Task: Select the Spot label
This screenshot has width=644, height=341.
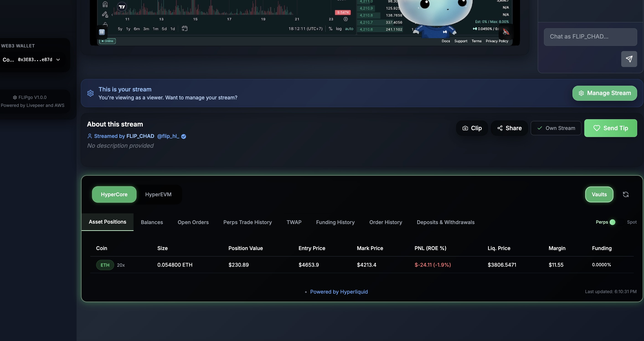Action: pyautogui.click(x=631, y=222)
